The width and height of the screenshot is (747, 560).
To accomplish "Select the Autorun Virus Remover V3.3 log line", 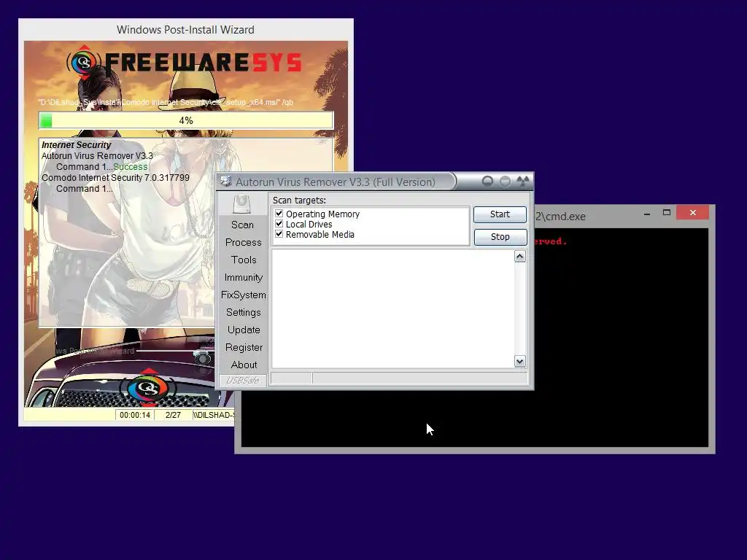I will pyautogui.click(x=97, y=156).
